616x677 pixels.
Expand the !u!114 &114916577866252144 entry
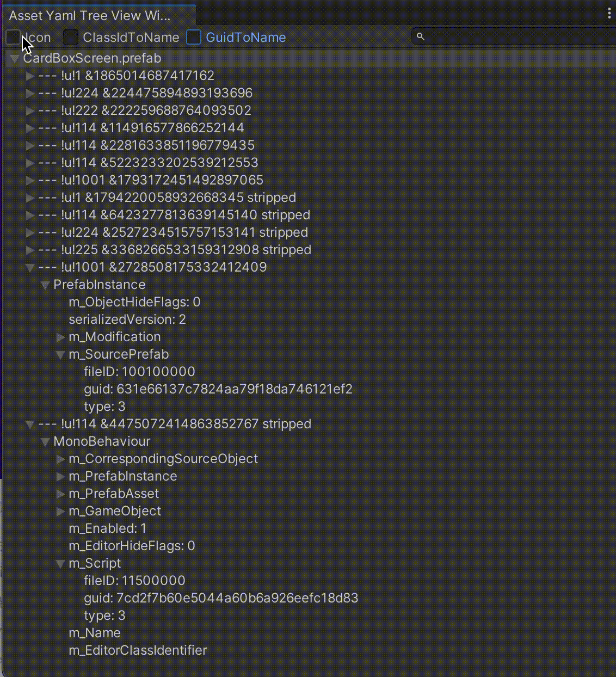[x=30, y=128]
